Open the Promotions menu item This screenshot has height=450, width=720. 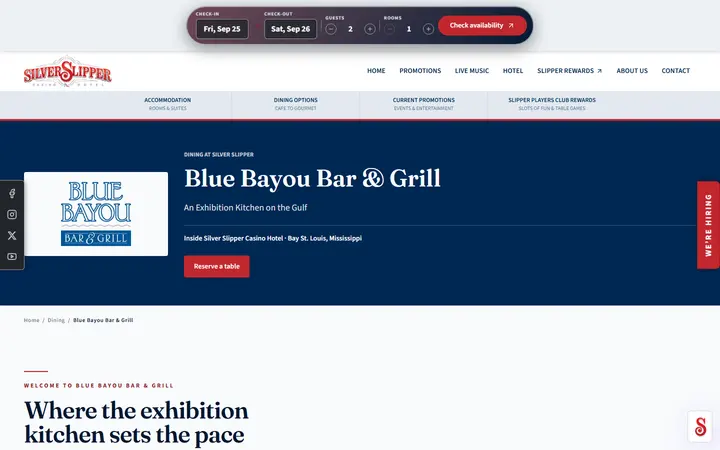pyautogui.click(x=420, y=71)
